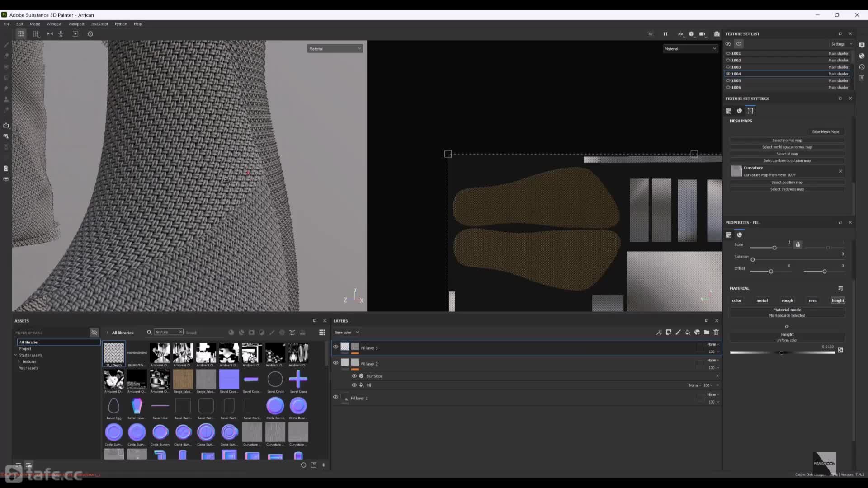Image resolution: width=868 pixels, height=488 pixels.
Task: Add a fill layer with bucket icon
Action: pyautogui.click(x=688, y=332)
